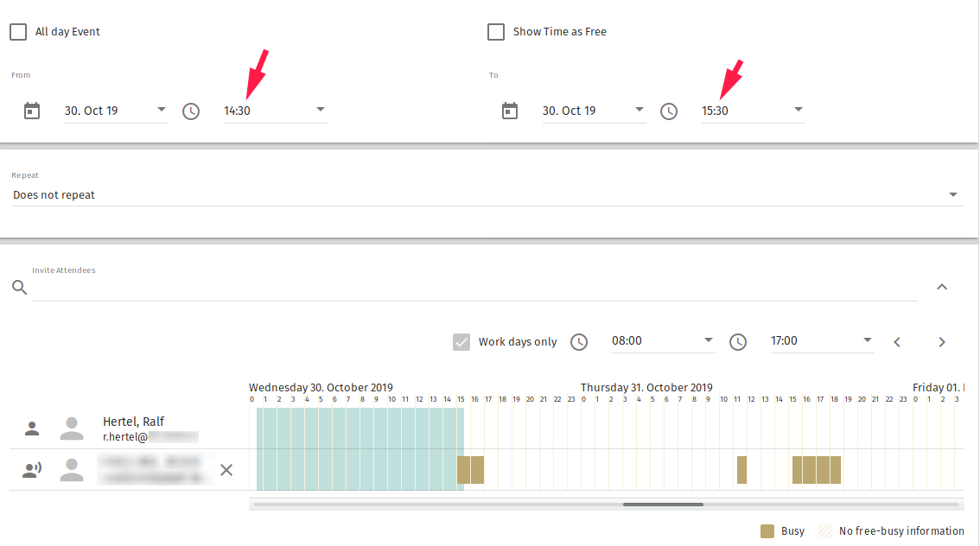This screenshot has height=546, width=980.
Task: Toggle the Work days only checkbox
Action: point(461,342)
